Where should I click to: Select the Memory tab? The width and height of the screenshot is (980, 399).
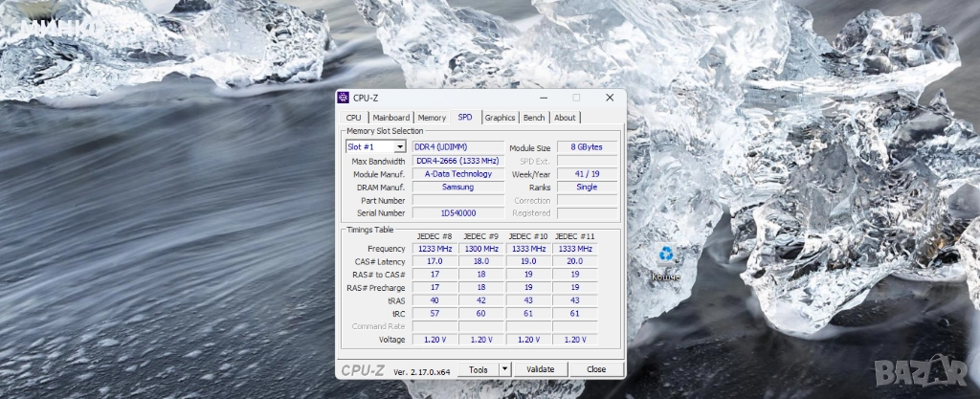(432, 118)
